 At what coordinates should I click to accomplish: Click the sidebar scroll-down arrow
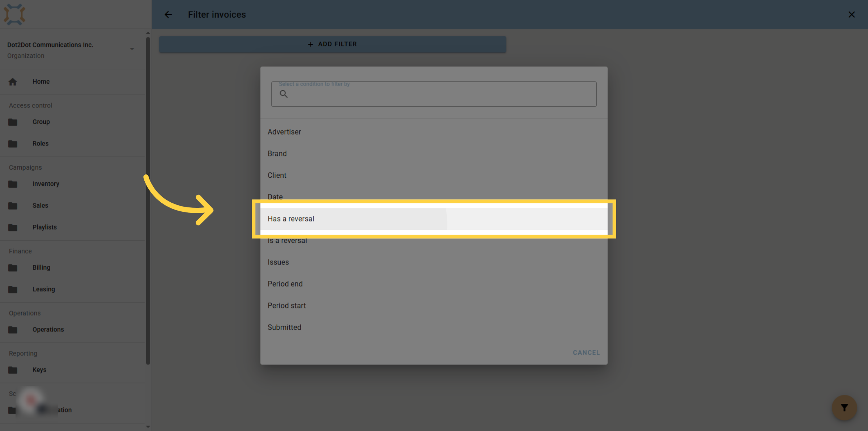148,427
